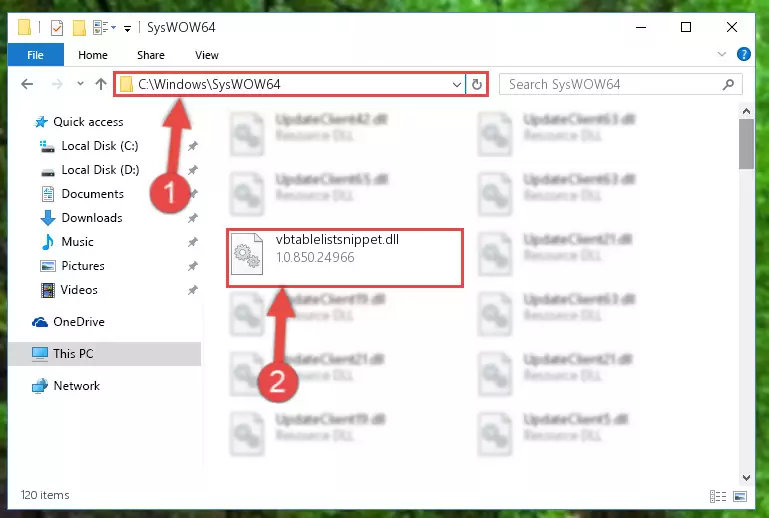Click the folder icon in title bar
This screenshot has width=769, height=518.
25,27
